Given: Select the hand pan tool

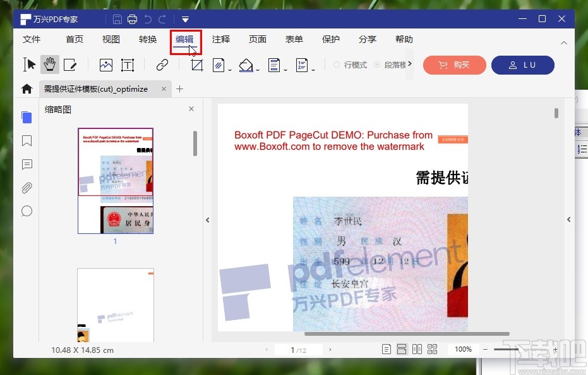Looking at the screenshot, I should (x=50, y=64).
